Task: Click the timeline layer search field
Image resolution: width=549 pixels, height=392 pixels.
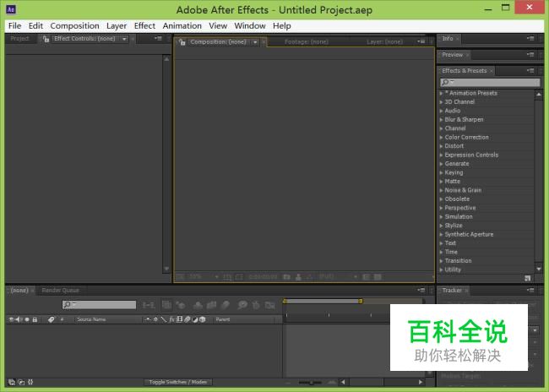Action: (99, 305)
